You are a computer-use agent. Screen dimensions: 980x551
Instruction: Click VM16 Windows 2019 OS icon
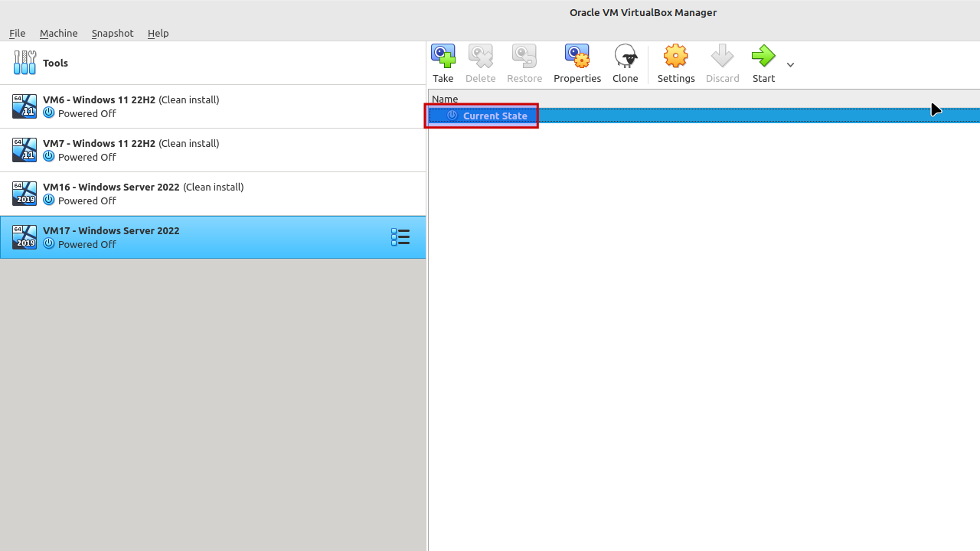point(24,194)
